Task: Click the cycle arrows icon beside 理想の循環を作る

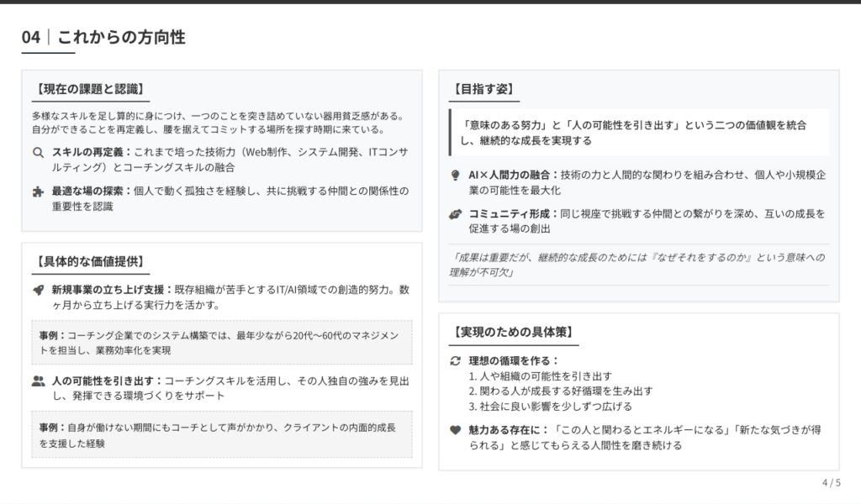Action: point(455,360)
